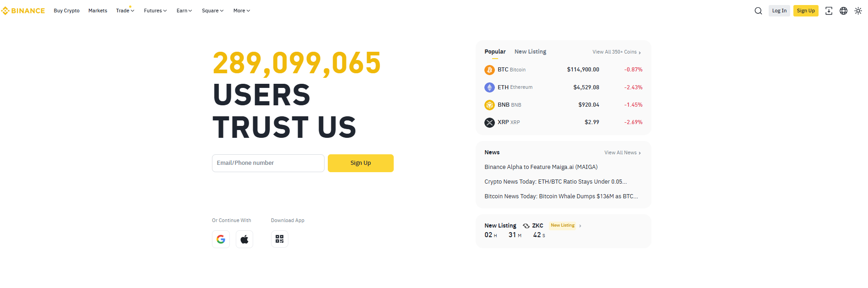Continue with Apple icon
Image resolution: width=868 pixels, height=288 pixels.
244,239
